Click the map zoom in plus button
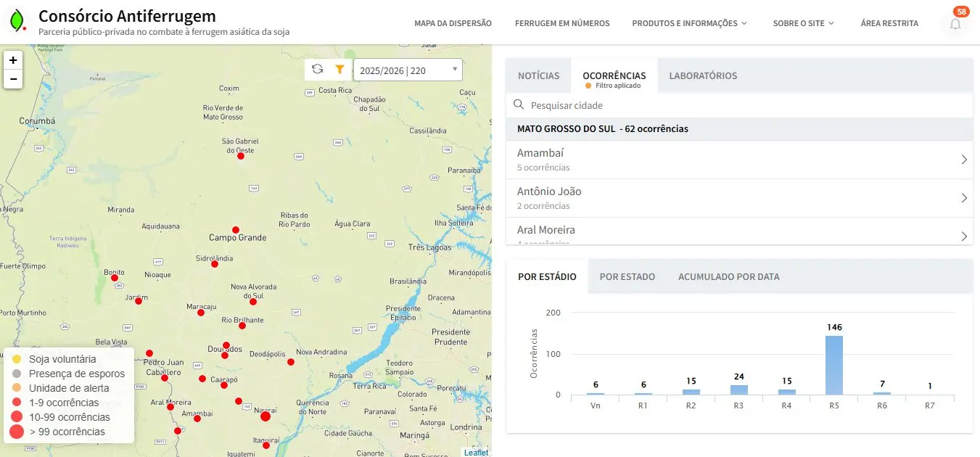 (13, 60)
